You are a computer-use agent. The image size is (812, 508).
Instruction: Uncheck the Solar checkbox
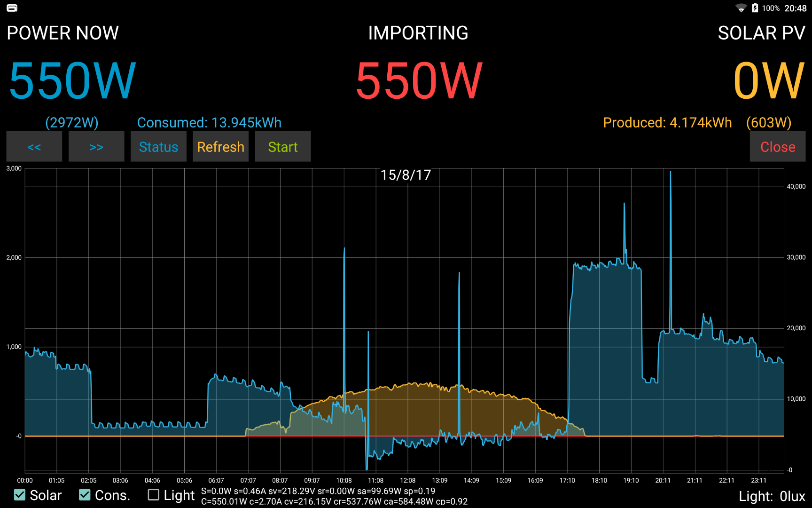point(19,495)
